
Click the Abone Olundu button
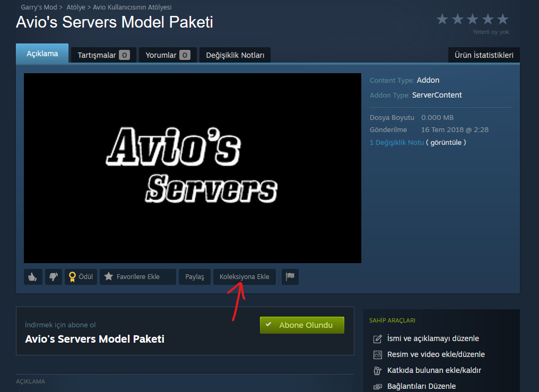click(x=302, y=325)
